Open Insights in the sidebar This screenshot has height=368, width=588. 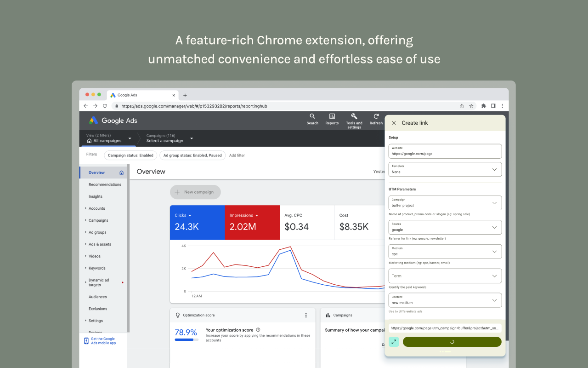[96, 196]
